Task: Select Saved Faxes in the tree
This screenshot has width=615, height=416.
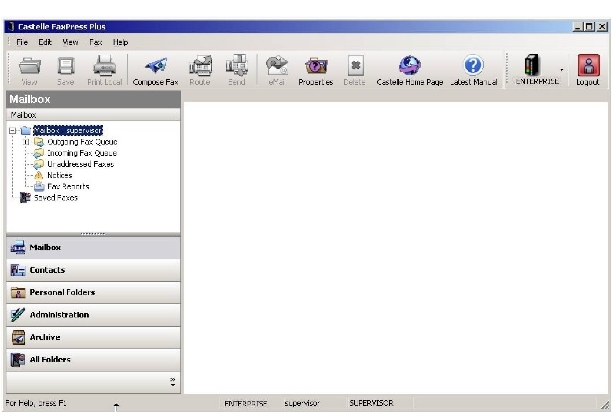Action: click(x=55, y=198)
